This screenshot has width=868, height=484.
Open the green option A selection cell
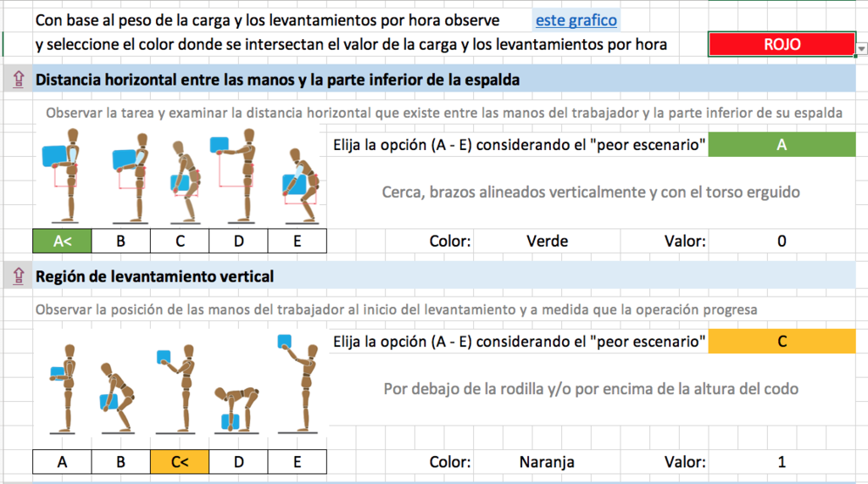pos(782,145)
